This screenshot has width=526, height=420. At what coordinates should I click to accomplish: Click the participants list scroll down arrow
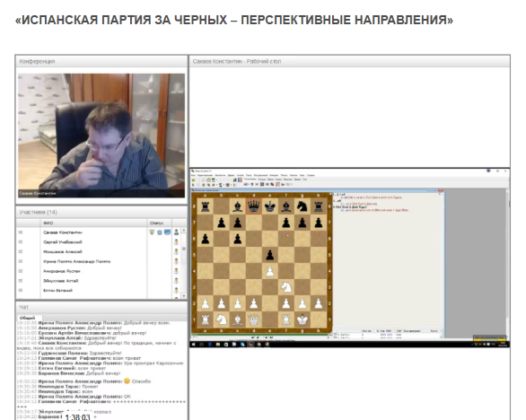[184, 296]
